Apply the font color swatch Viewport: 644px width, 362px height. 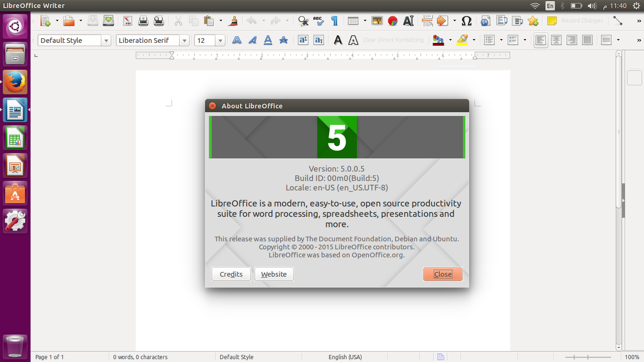[438, 40]
